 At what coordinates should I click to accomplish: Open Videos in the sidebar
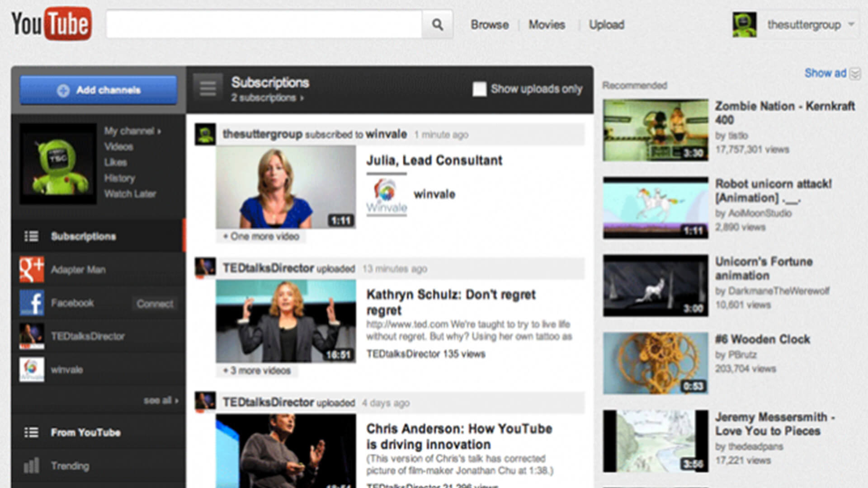pyautogui.click(x=118, y=147)
